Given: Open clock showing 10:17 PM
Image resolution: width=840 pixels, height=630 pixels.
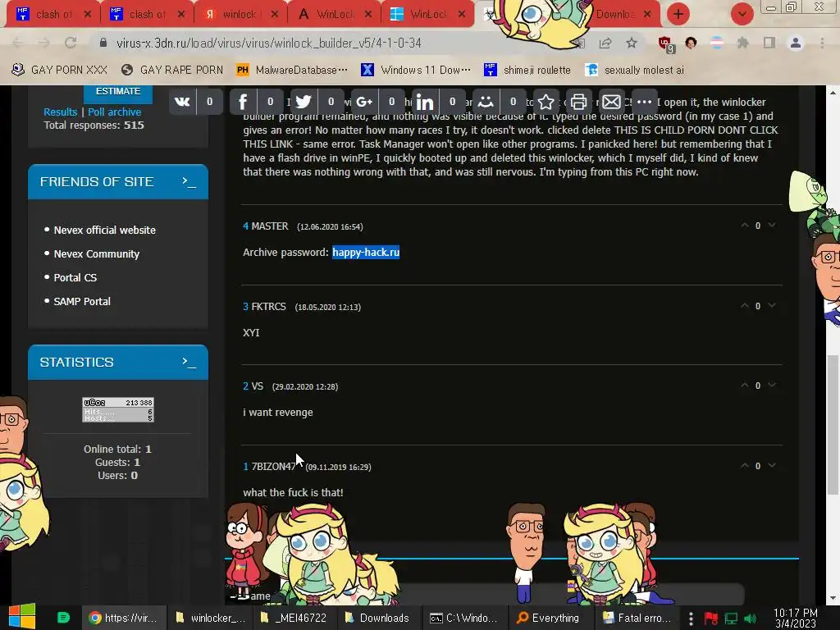Looking at the screenshot, I should (796, 618).
